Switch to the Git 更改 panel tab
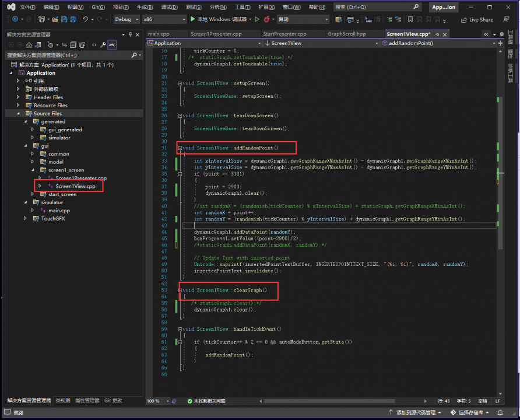The width and height of the screenshot is (520, 420). (113, 400)
